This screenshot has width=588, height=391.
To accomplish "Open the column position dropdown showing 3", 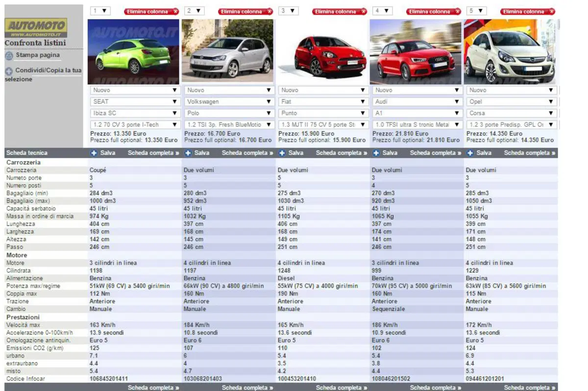I will pos(289,10).
